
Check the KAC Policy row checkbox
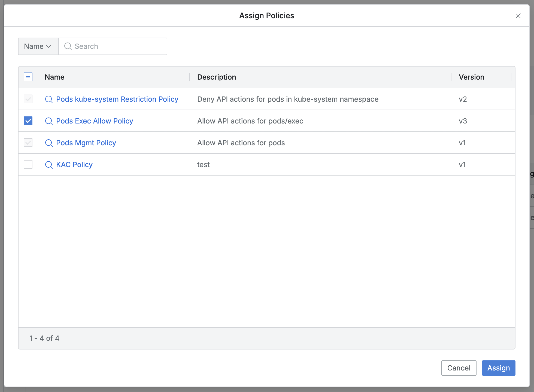(28, 164)
